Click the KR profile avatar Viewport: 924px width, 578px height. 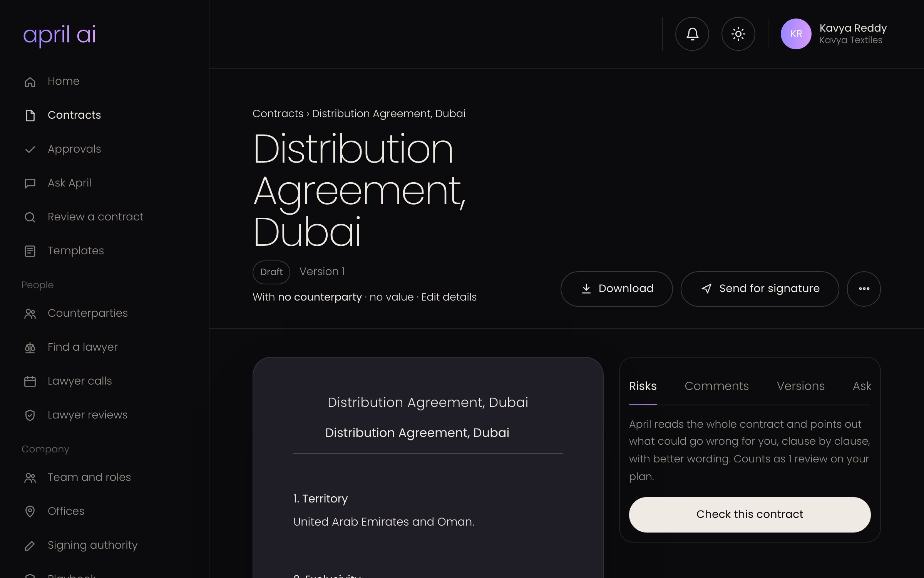click(796, 34)
